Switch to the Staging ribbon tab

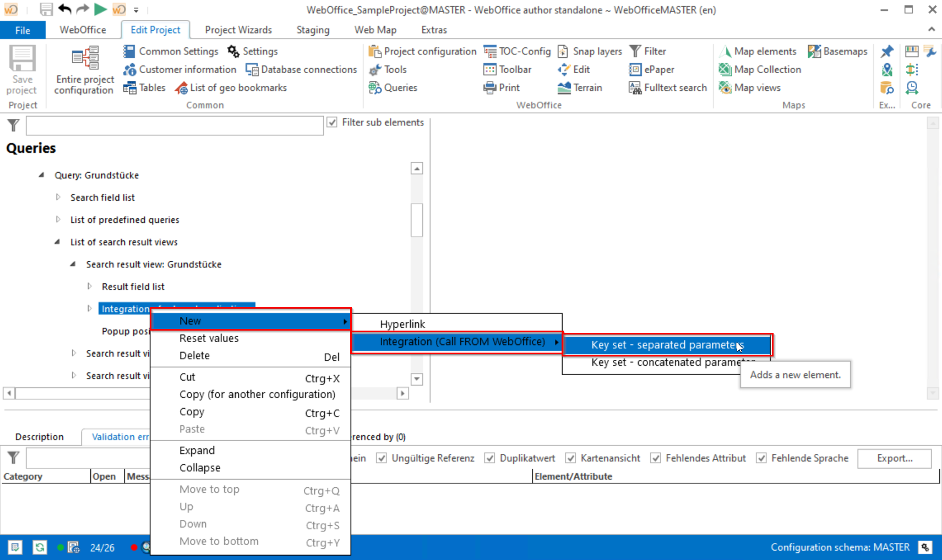[x=312, y=30]
